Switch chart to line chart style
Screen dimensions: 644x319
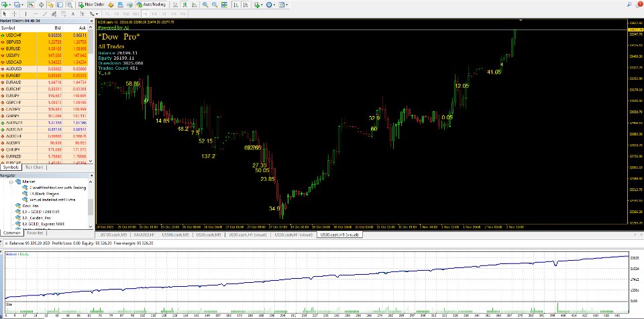click(194, 5)
